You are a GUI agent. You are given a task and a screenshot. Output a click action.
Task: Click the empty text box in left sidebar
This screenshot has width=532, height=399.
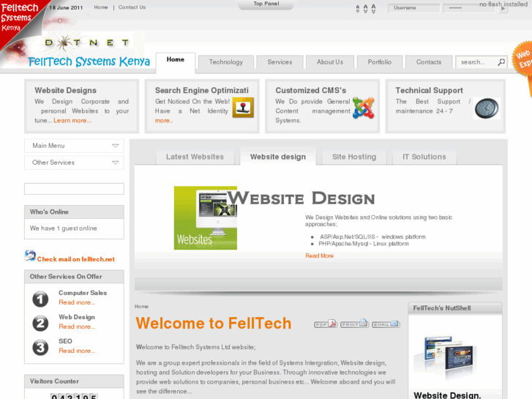pos(74,189)
